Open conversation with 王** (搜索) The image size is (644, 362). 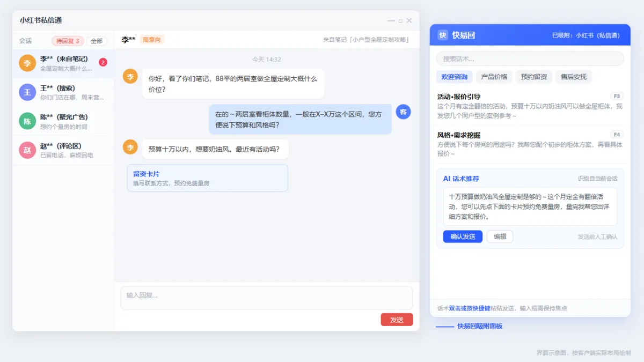coord(63,92)
